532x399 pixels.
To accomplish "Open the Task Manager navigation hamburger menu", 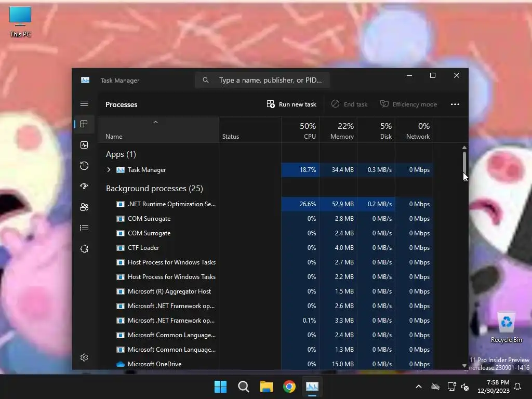I will 84,103.
